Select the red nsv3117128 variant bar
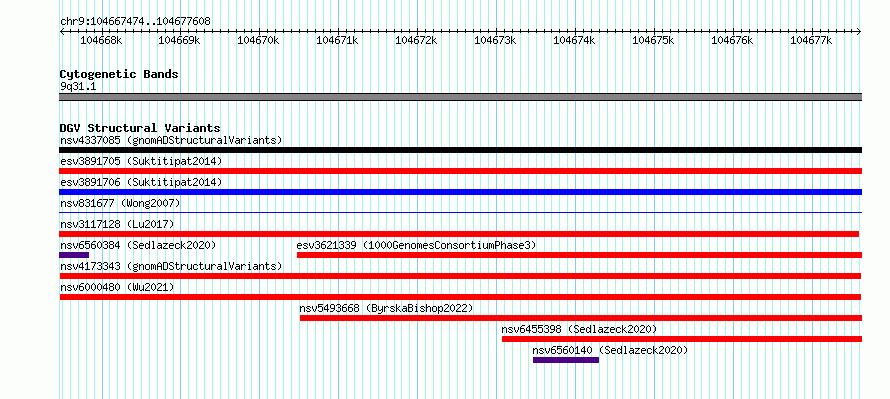Screen dimensions: 890x399 click(459, 234)
